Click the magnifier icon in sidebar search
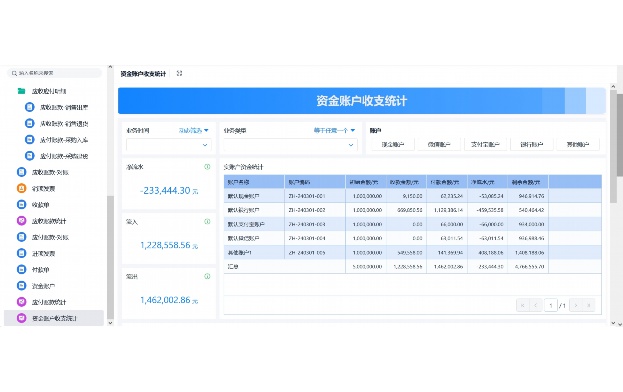 coord(14,73)
